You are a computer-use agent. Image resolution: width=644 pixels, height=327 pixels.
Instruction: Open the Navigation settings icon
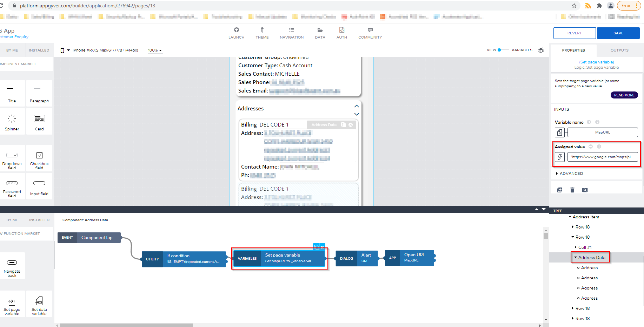tap(292, 30)
